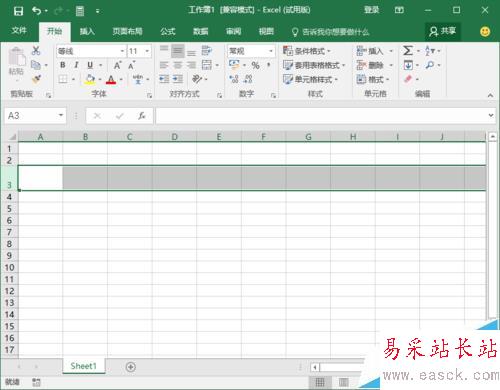The width and height of the screenshot is (500, 390).
Task: Open the File tab
Action: coord(19,31)
